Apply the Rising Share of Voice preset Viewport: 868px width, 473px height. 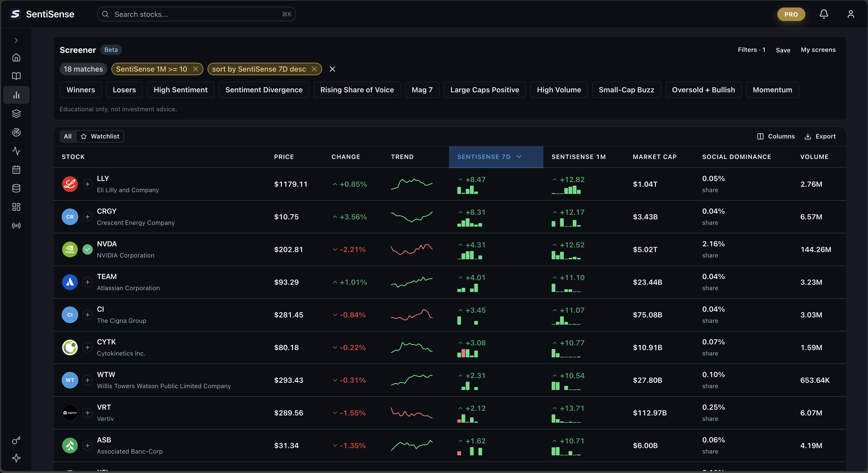[x=357, y=90]
